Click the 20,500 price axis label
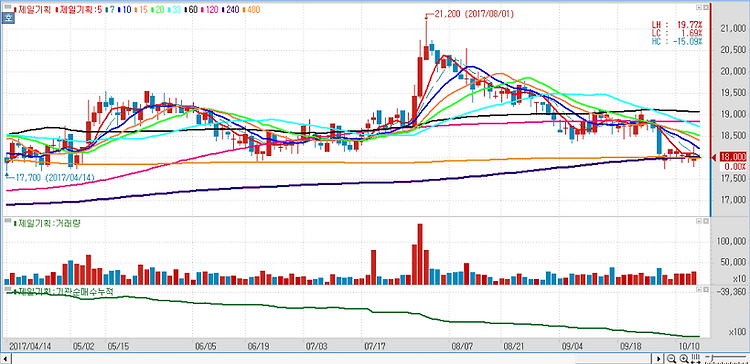 [732, 50]
